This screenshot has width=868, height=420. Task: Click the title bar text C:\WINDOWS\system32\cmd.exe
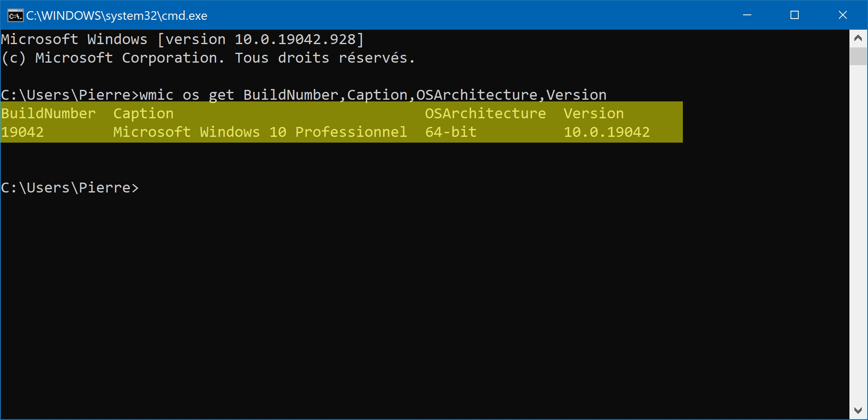point(117,16)
